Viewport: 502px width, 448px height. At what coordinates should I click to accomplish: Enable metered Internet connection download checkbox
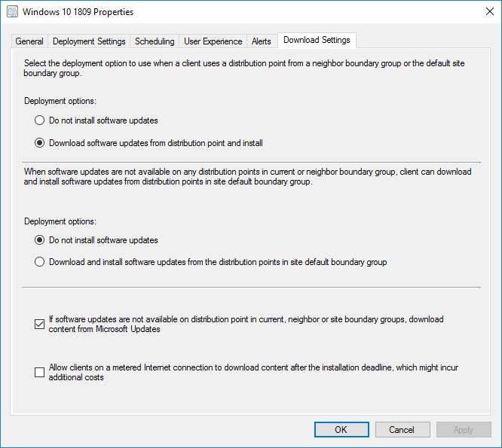point(40,373)
